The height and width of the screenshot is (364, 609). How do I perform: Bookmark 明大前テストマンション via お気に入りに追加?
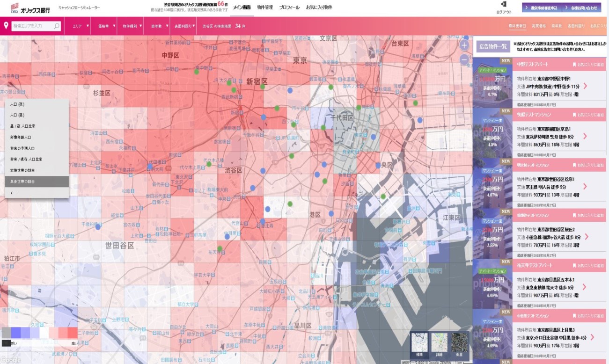[588, 165]
